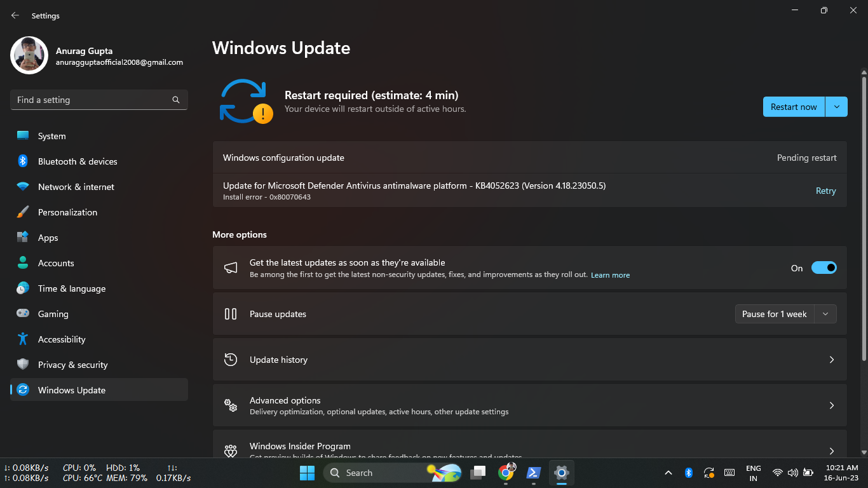The width and height of the screenshot is (868, 488).
Task: Click Pause for 1 week button
Action: click(774, 314)
